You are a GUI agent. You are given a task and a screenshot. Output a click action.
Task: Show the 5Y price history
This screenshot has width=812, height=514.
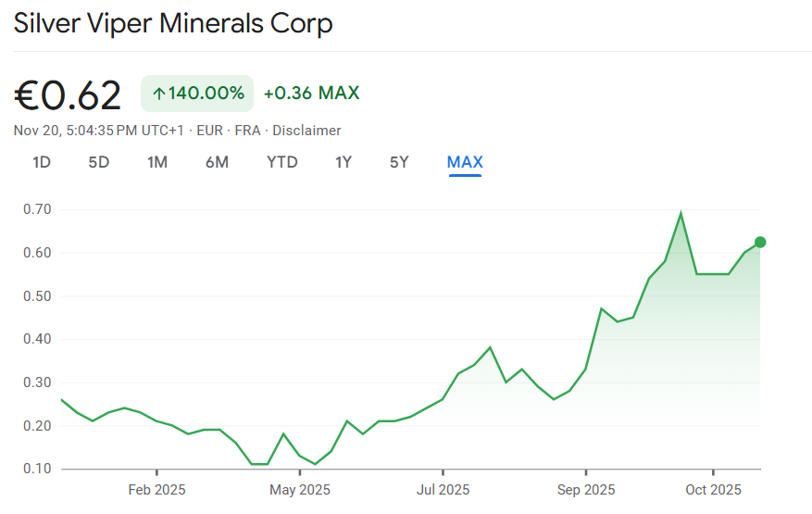(399, 163)
